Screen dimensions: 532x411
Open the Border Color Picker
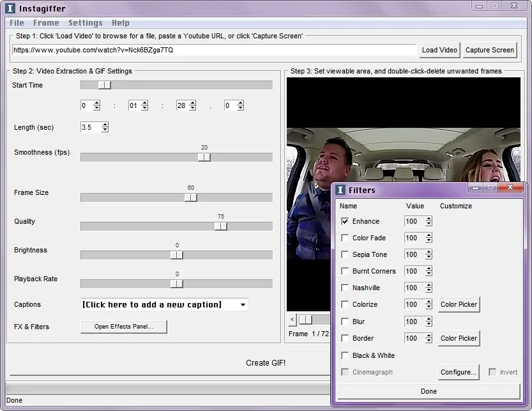tap(459, 338)
